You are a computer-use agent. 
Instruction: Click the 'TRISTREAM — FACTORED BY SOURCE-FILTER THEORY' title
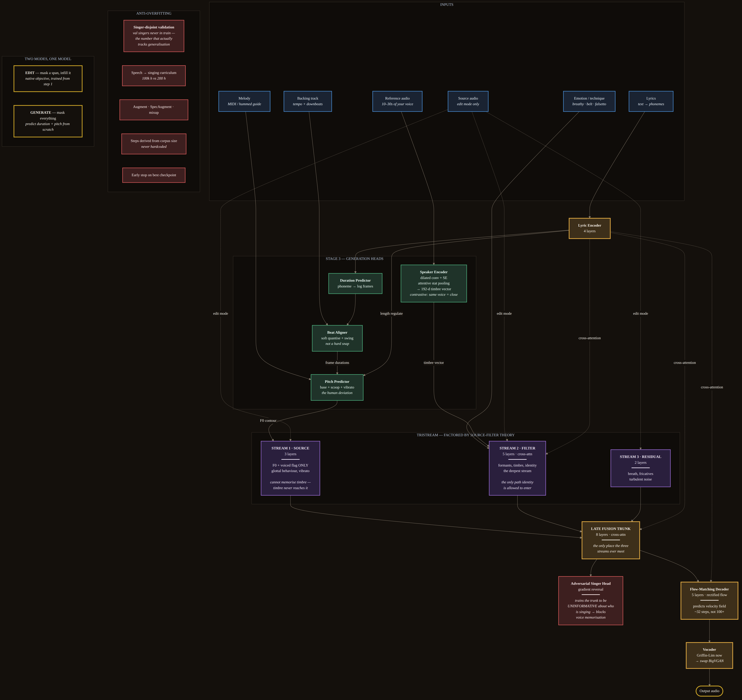coord(466,435)
